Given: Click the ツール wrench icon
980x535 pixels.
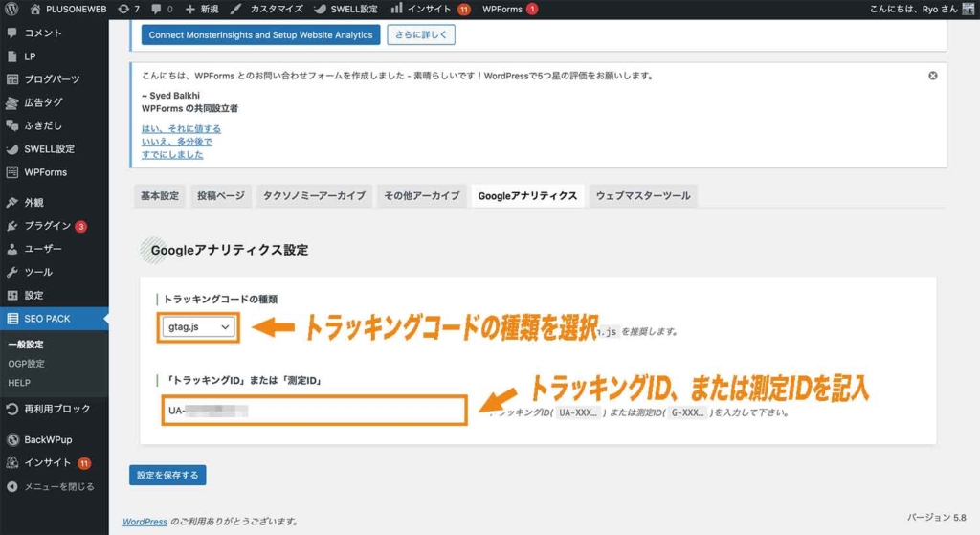Looking at the screenshot, I should click(x=11, y=272).
